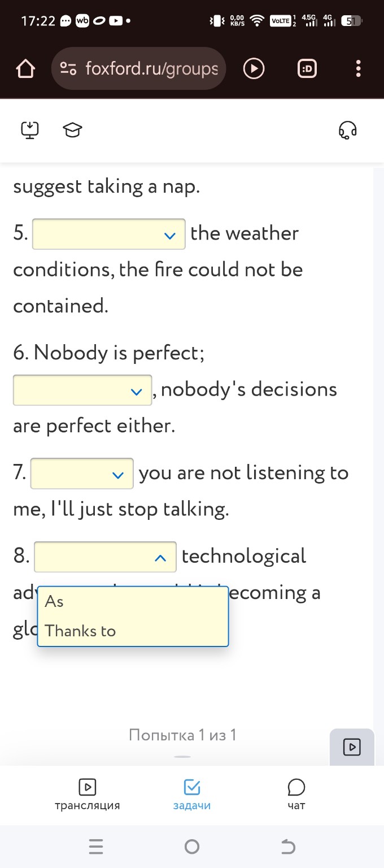Tap the foxford.ru address bar
The height and width of the screenshot is (868, 384).
tap(151, 69)
